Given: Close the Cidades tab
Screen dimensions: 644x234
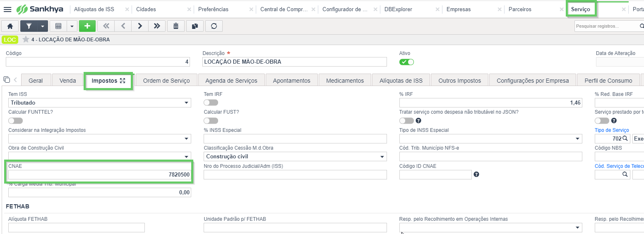Looking at the screenshot, I should coord(189,9).
